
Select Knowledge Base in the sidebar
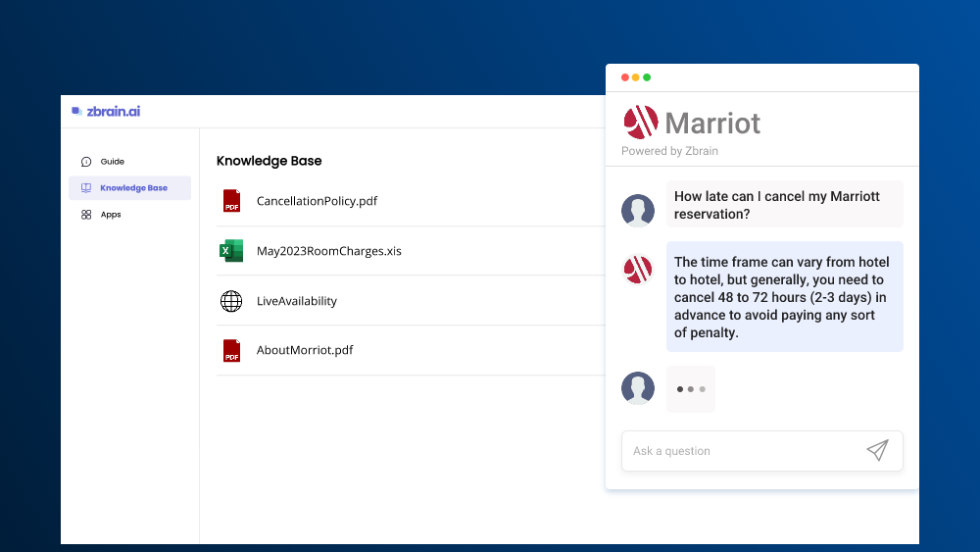pyautogui.click(x=130, y=187)
